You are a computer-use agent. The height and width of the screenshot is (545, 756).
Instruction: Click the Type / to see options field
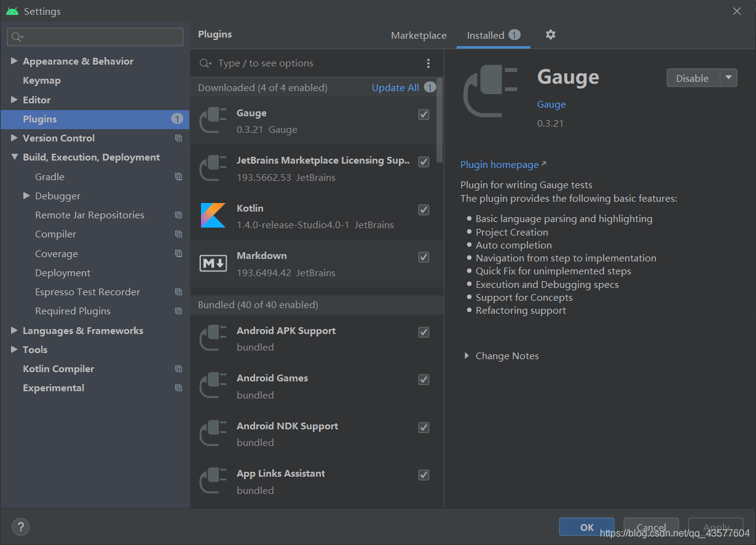[x=317, y=63]
